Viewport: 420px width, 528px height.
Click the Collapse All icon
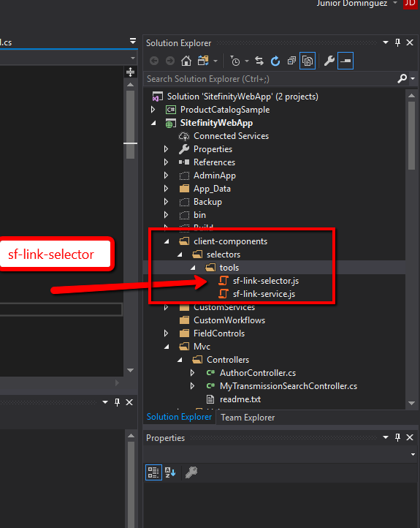[x=291, y=61]
